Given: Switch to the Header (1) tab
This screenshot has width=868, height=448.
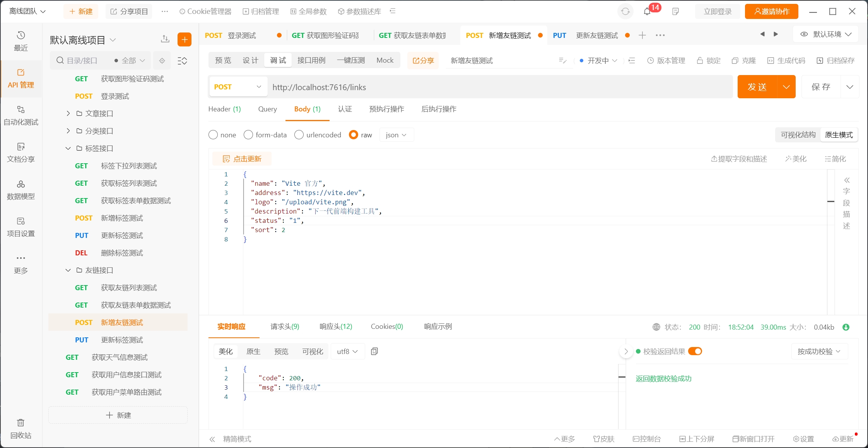Looking at the screenshot, I should click(x=224, y=109).
